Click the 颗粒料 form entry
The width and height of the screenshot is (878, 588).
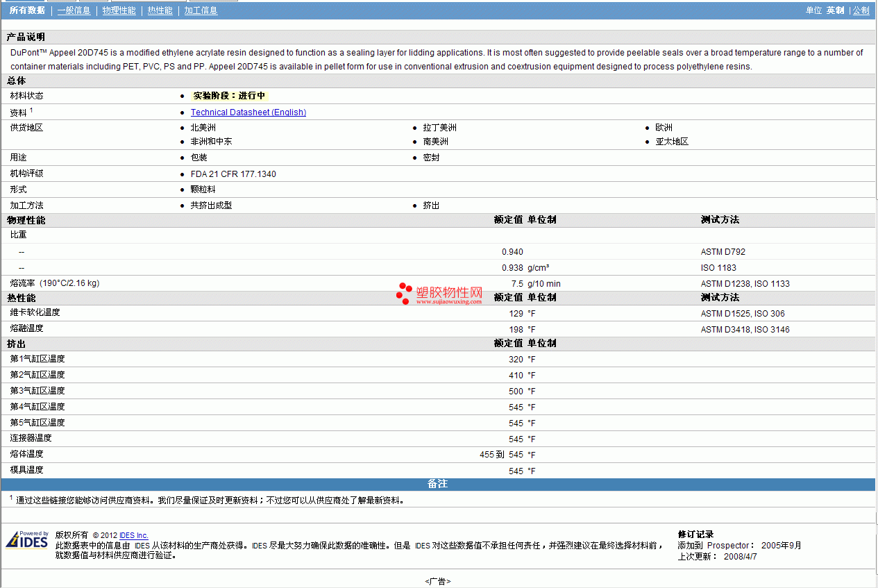pyautogui.click(x=203, y=190)
